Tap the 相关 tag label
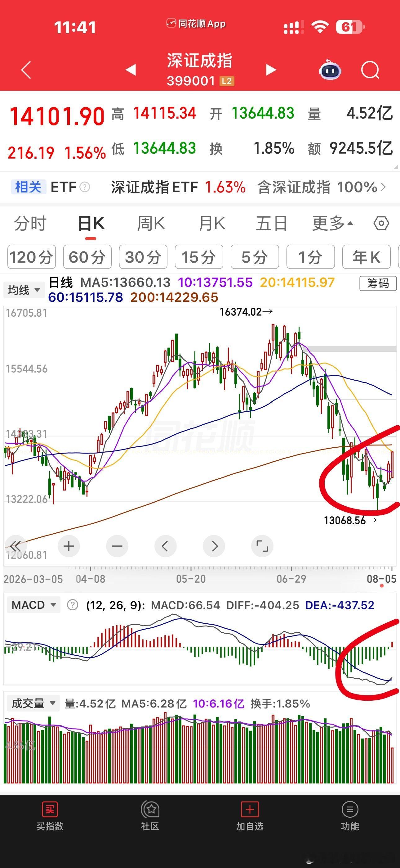This screenshot has height=868, width=400. 28,187
